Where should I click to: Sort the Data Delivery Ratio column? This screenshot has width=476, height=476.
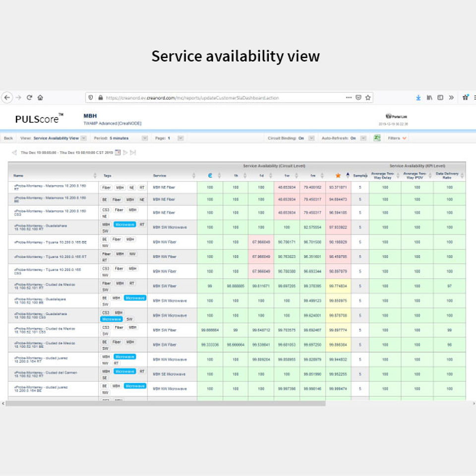click(462, 176)
